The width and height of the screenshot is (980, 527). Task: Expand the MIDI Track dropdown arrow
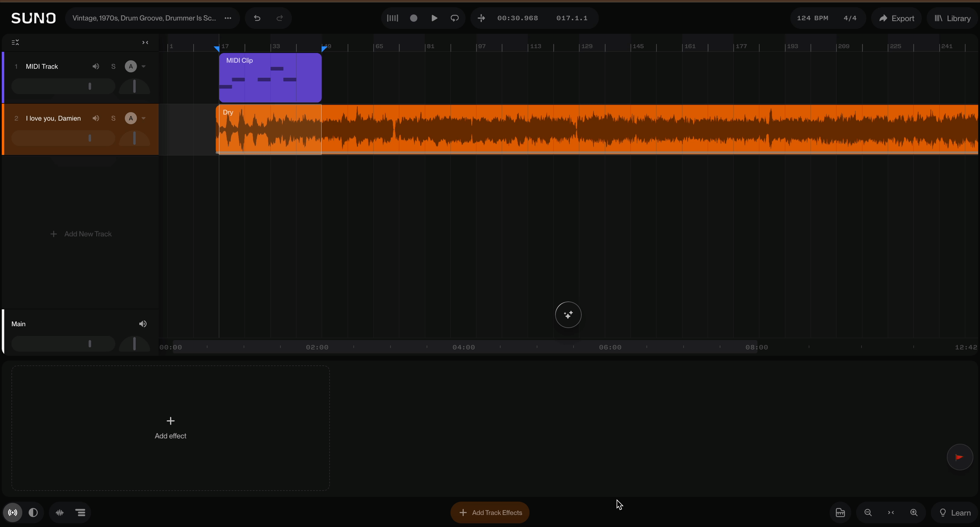pyautogui.click(x=144, y=66)
